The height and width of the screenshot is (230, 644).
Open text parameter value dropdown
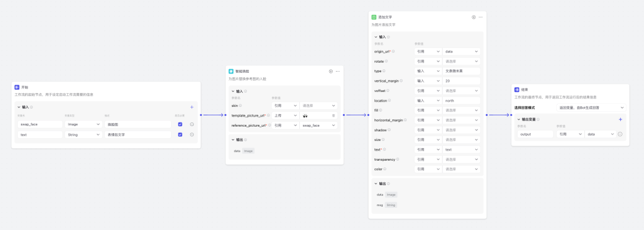tap(461, 150)
